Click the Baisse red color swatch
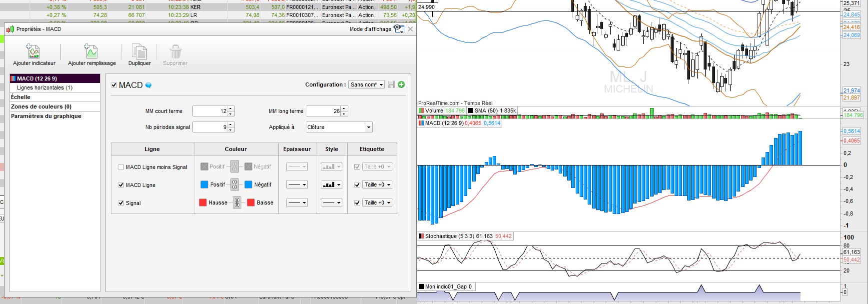The image size is (868, 304). point(251,202)
